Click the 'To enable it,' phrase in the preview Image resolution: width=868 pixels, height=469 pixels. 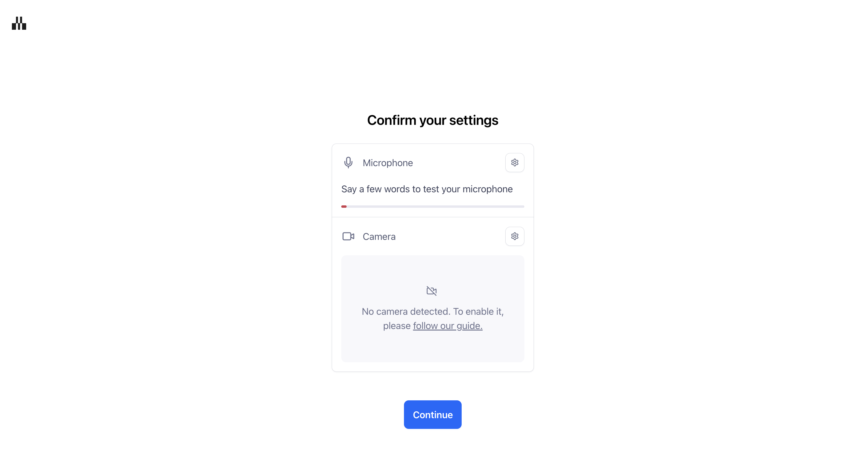(x=478, y=311)
